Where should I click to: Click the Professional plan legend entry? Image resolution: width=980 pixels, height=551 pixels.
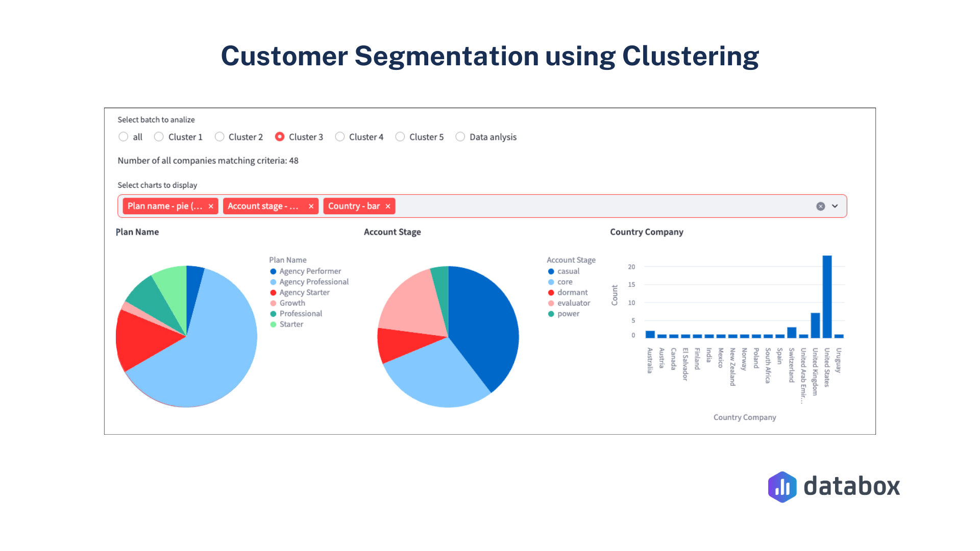[296, 314]
